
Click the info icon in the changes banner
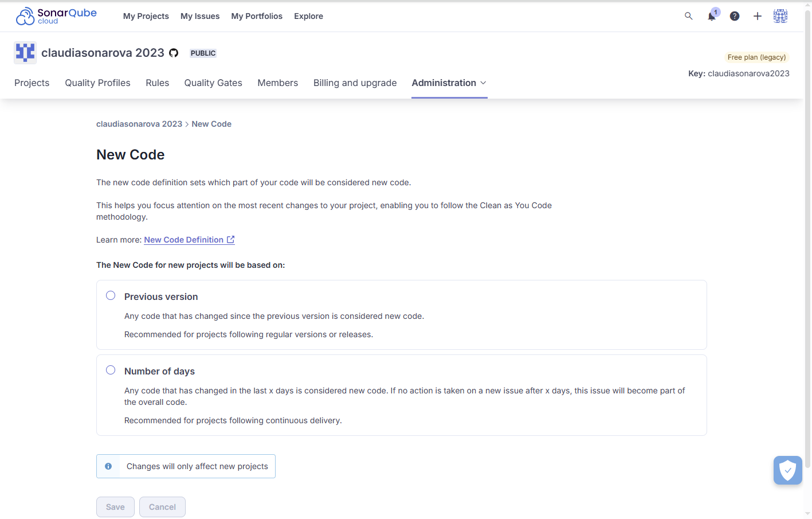click(x=108, y=466)
